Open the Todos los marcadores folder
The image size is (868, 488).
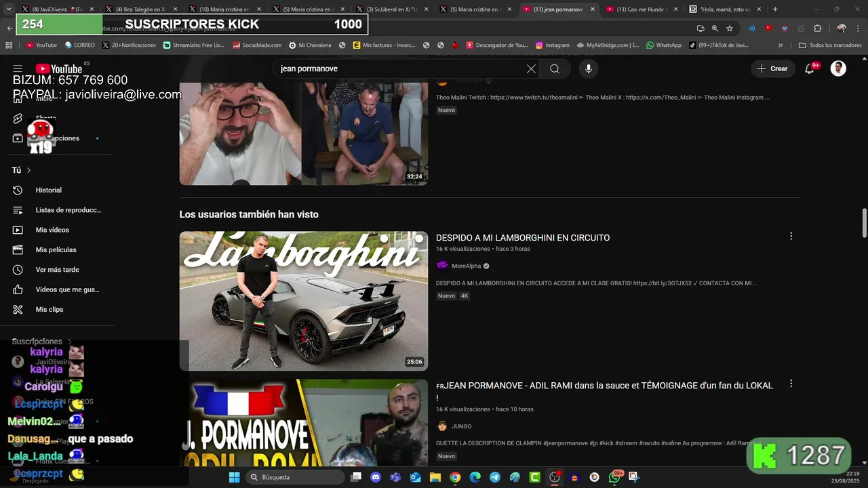coord(830,45)
